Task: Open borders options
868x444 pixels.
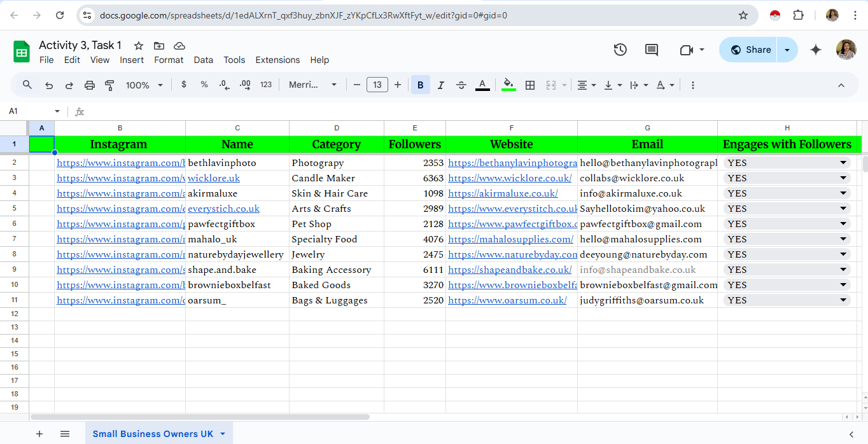Action: pyautogui.click(x=530, y=85)
